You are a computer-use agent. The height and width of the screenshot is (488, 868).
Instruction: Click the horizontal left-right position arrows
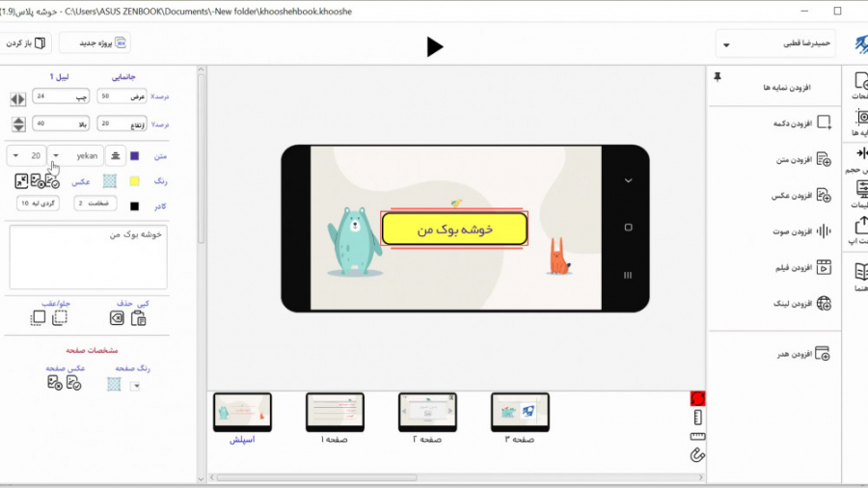[18, 99]
